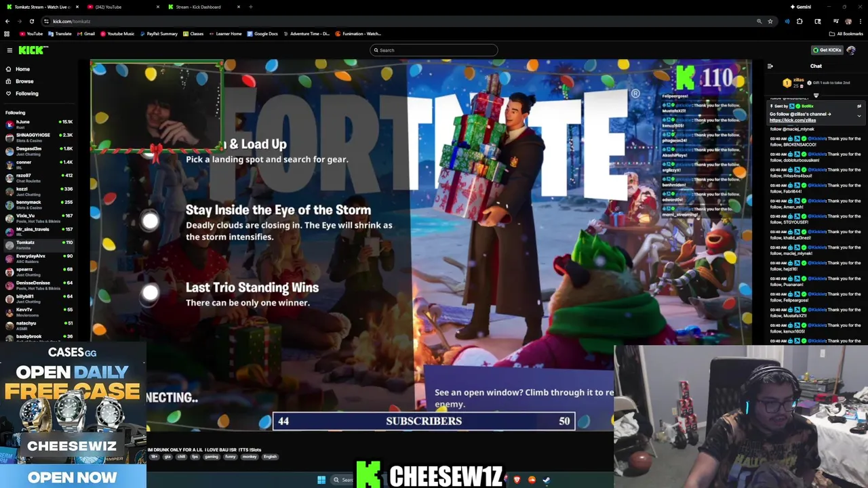
Task: Switch to Tomkatz Stream browser tab
Action: 41,7
